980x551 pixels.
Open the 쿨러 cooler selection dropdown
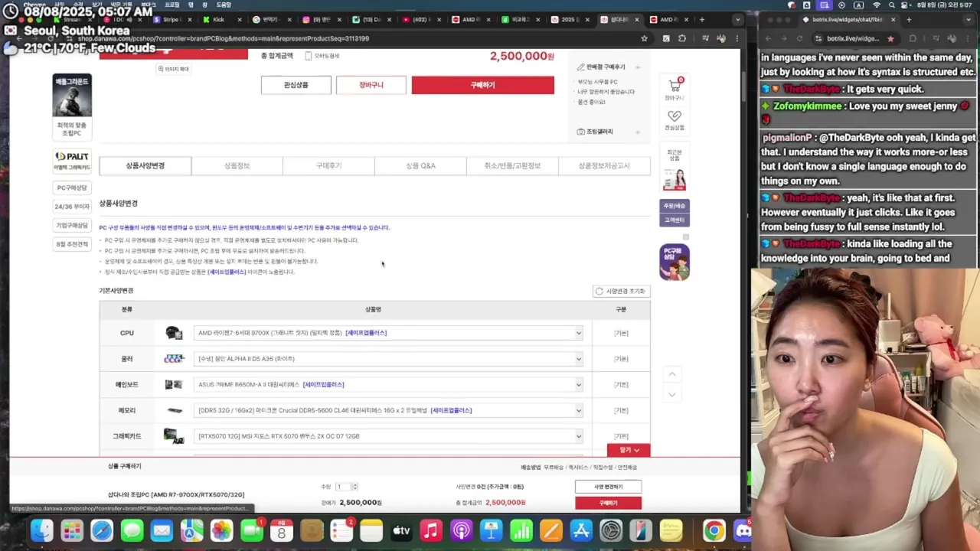(x=388, y=359)
